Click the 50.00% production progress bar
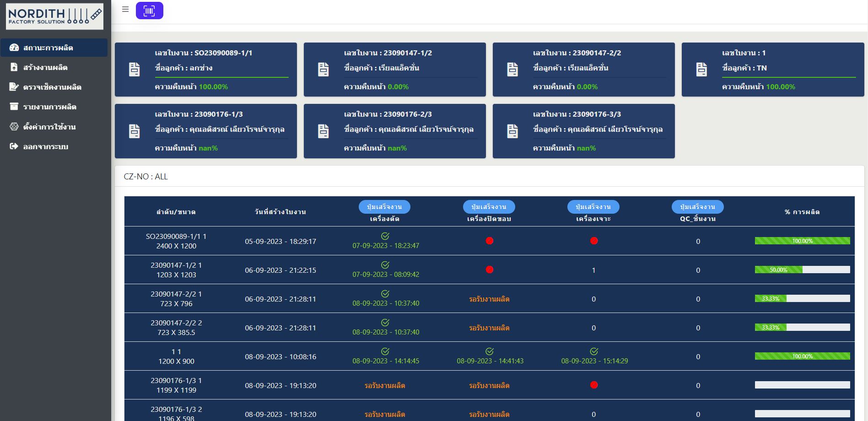This screenshot has width=868, height=421. 802,270
